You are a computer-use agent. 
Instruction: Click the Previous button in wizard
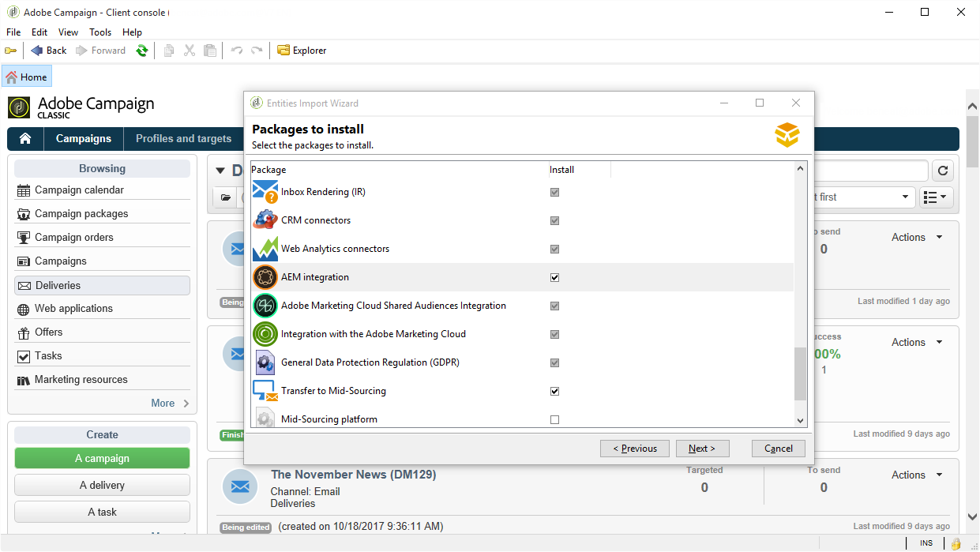pyautogui.click(x=634, y=449)
